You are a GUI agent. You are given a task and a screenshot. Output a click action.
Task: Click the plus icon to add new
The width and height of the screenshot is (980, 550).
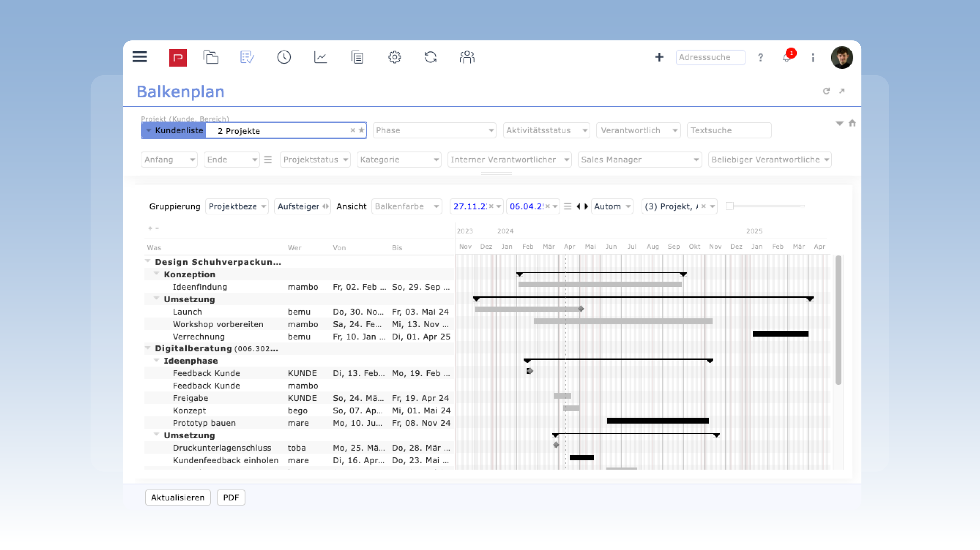point(659,57)
